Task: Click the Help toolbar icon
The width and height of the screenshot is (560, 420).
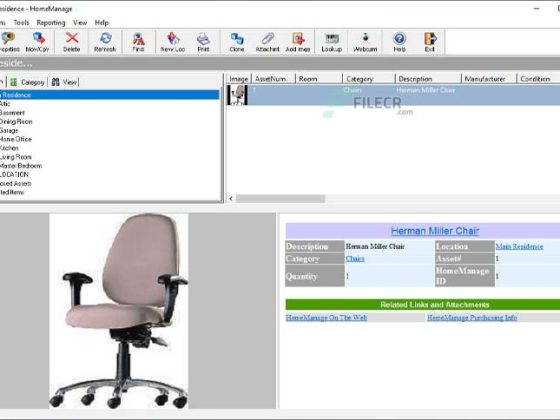Action: 400,42
